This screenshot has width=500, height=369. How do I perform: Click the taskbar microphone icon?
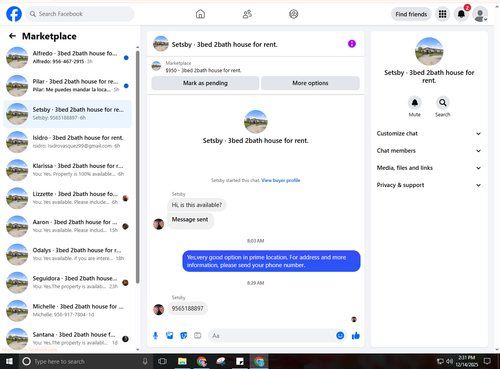[145, 361]
